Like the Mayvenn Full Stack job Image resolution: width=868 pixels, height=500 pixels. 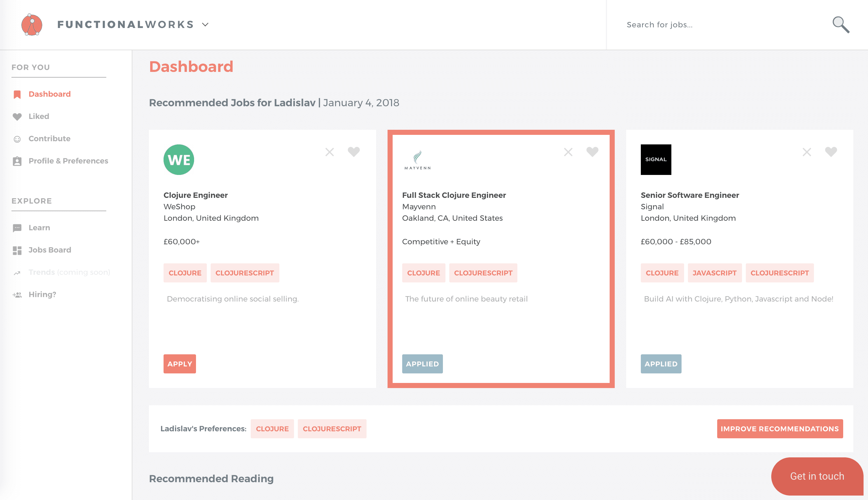tap(592, 152)
